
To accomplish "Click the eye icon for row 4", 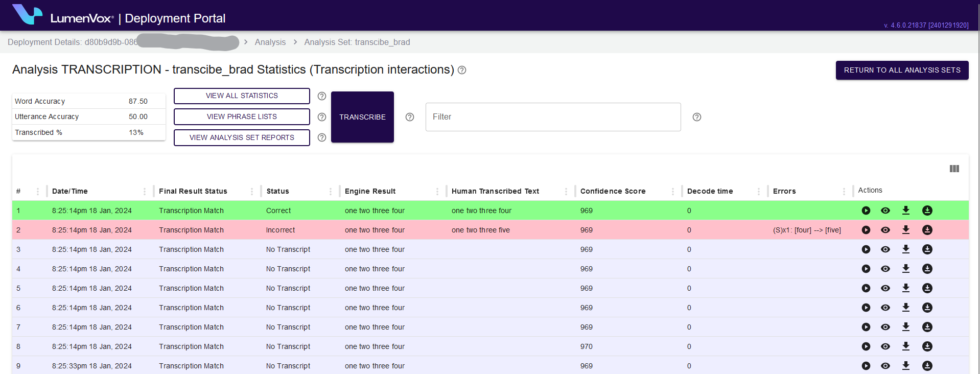I will coord(885,269).
